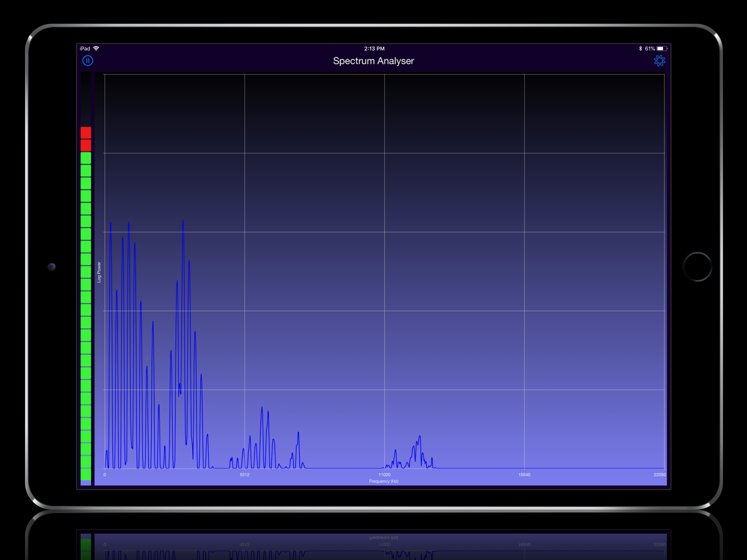Click the Wi-Fi status icon
The width and height of the screenshot is (747, 560).
click(x=96, y=48)
